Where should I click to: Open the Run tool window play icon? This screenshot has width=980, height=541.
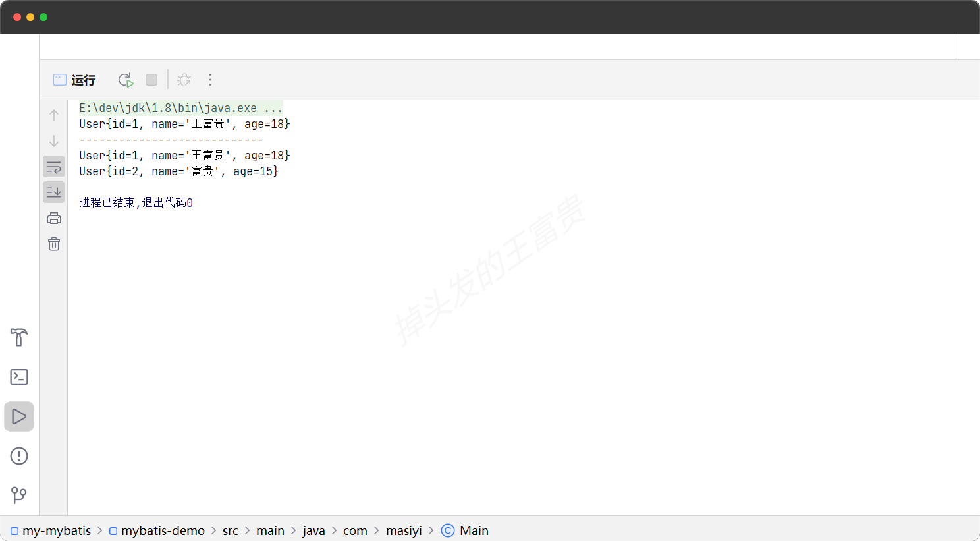19,416
